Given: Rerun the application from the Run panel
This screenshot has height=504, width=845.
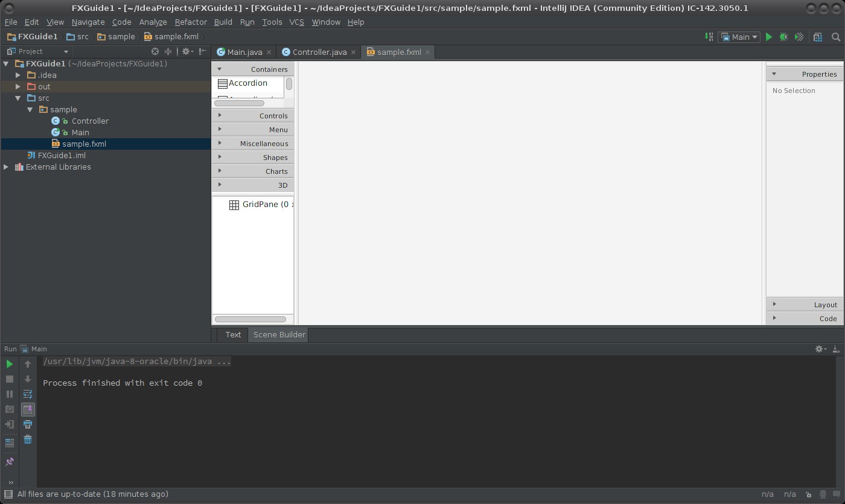Looking at the screenshot, I should [10, 364].
